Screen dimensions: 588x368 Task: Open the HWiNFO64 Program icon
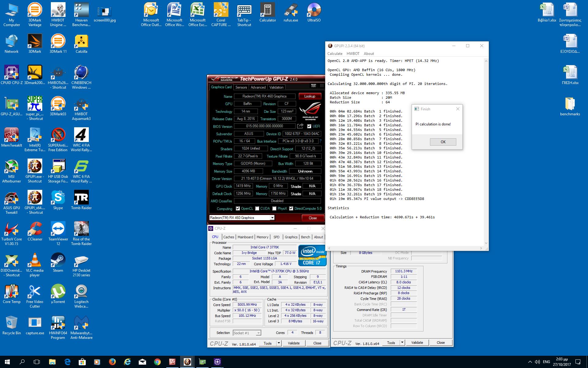58,327
